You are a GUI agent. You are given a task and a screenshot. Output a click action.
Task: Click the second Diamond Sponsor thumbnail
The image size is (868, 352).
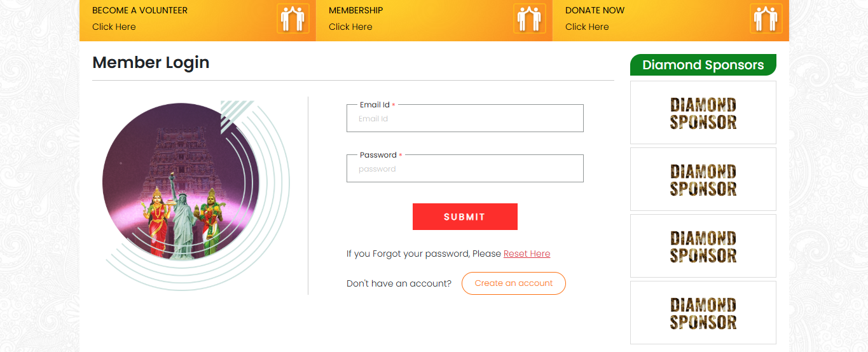(x=703, y=179)
